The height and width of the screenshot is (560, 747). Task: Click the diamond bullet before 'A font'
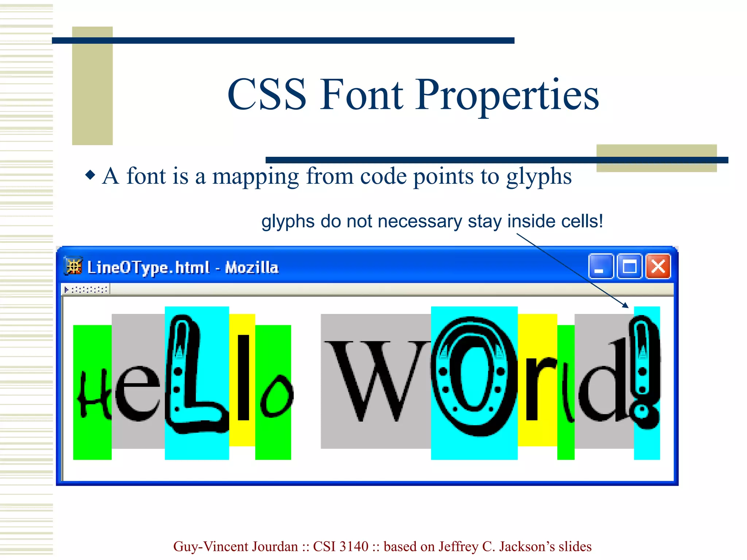coord(90,175)
